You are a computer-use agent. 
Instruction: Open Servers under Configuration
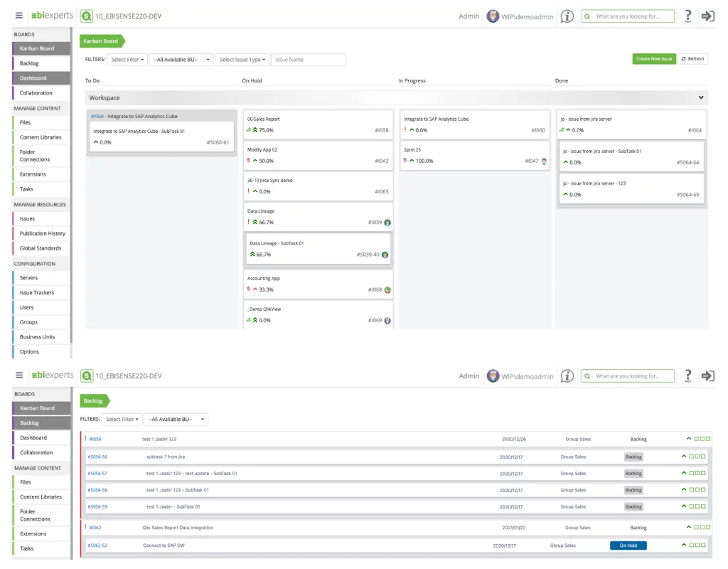[x=41, y=278]
